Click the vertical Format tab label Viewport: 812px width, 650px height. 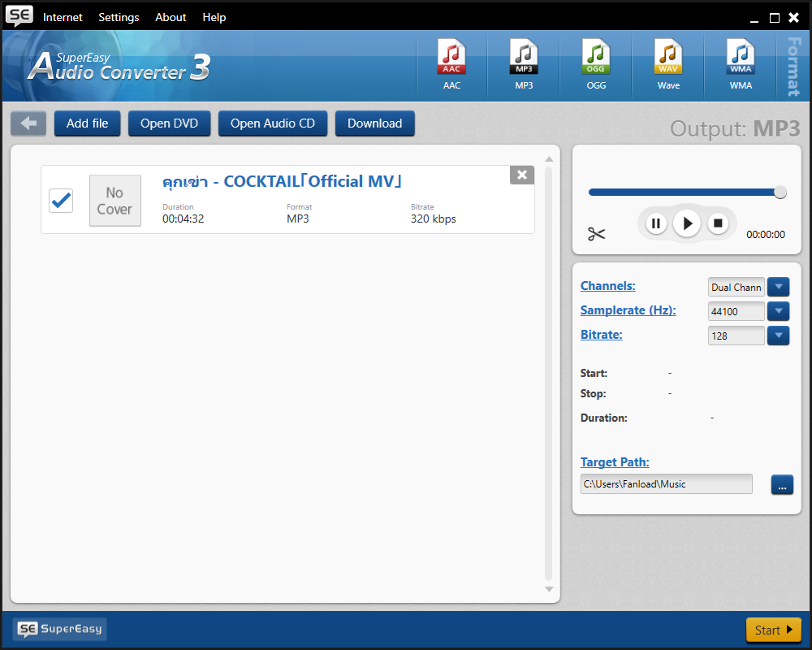pos(793,67)
